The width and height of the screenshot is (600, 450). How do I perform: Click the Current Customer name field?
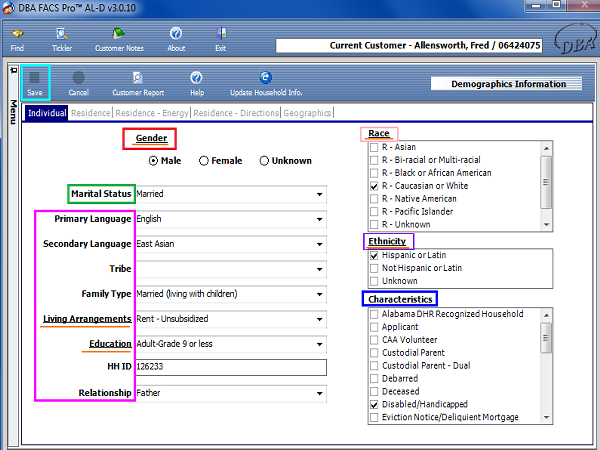click(x=409, y=46)
